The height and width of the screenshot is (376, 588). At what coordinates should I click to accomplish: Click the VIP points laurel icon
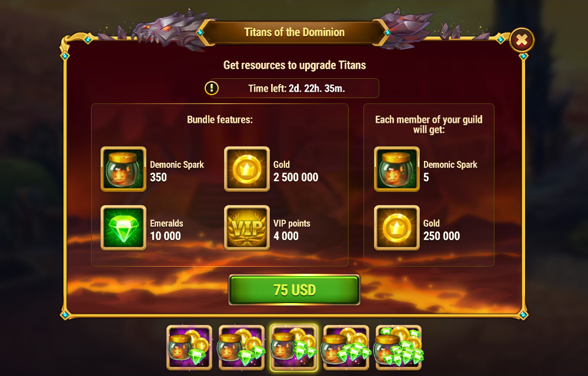coord(247,228)
